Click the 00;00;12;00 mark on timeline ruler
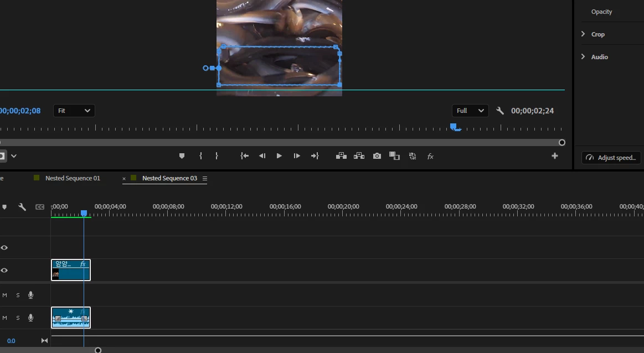Image resolution: width=644 pixels, height=353 pixels. point(226,206)
